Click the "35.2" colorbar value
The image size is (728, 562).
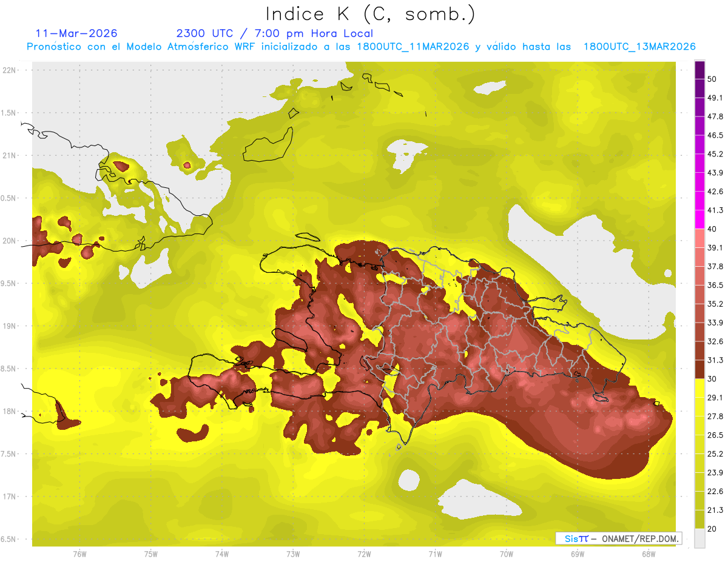715,304
